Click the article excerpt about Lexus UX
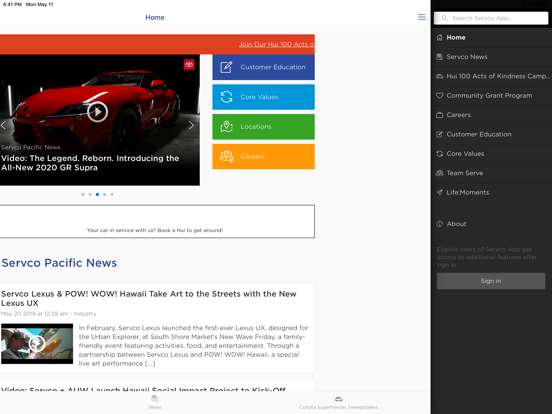The image size is (552, 414). click(x=193, y=345)
